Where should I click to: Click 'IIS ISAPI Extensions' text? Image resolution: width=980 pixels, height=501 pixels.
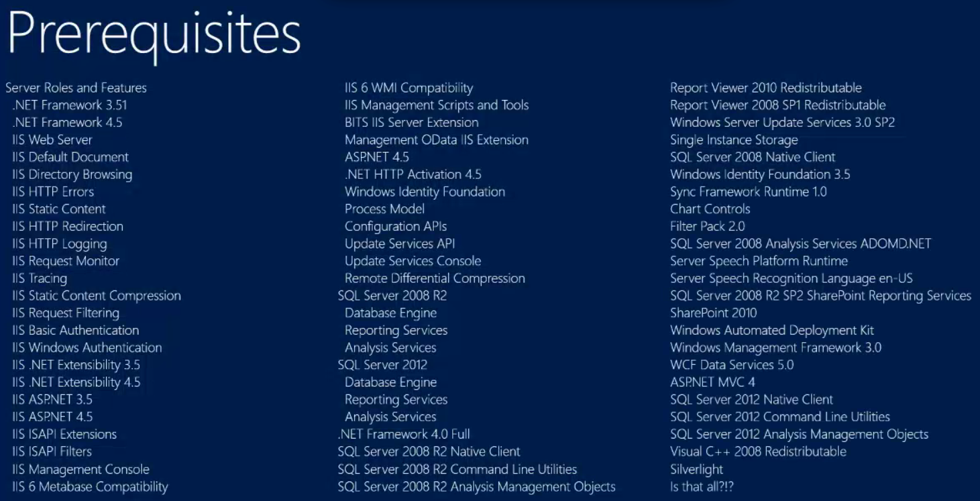pyautogui.click(x=64, y=435)
